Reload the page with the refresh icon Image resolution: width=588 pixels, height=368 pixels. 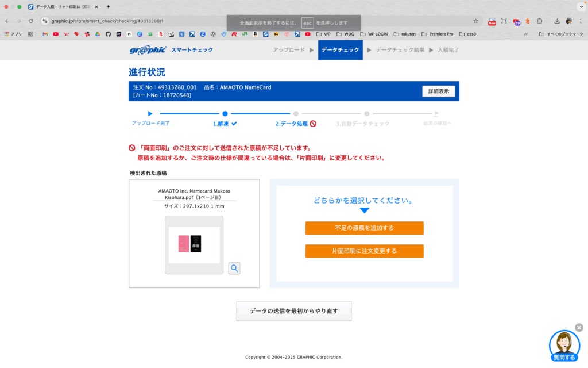tap(31, 21)
